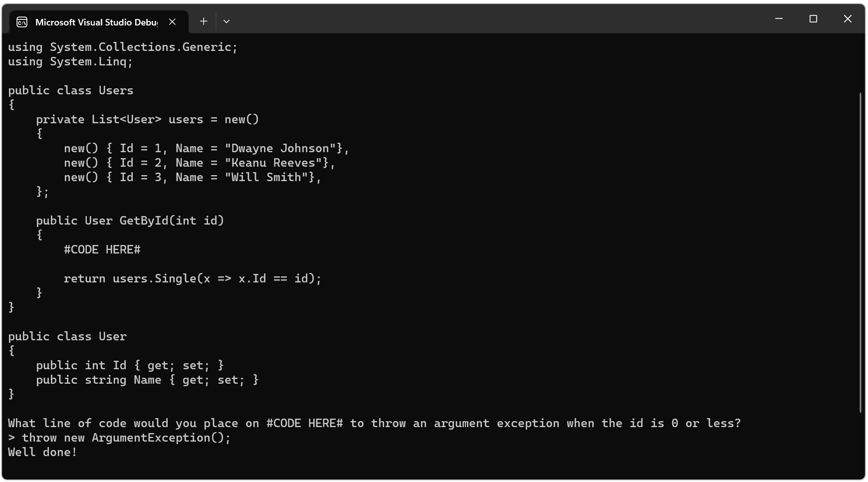Click the Well done! output text
This screenshot has width=868, height=482.
tap(42, 452)
